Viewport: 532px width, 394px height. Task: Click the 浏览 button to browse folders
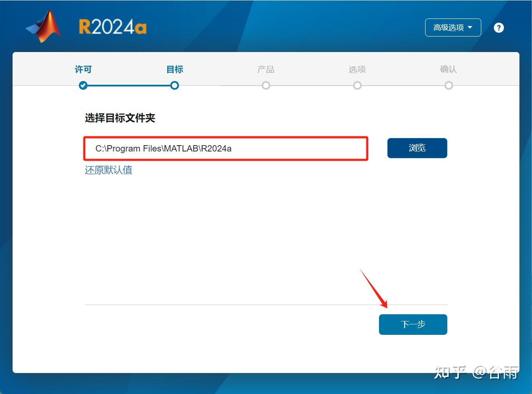(x=417, y=148)
